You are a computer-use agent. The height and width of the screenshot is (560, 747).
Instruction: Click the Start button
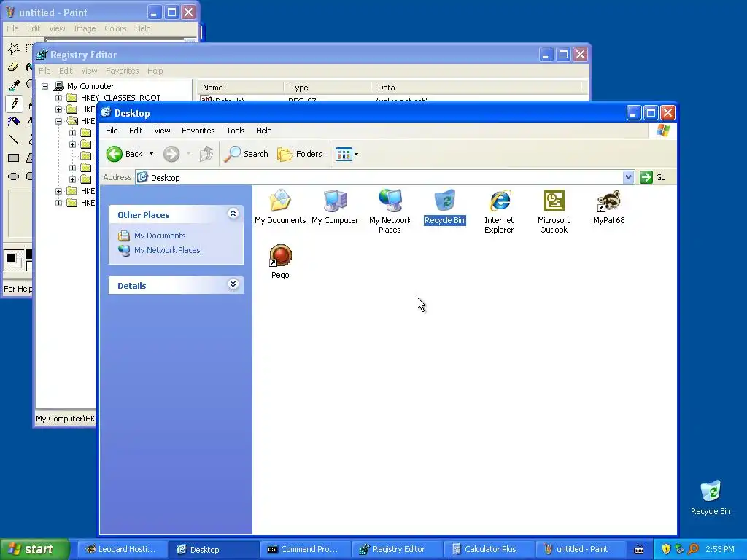[x=34, y=549]
